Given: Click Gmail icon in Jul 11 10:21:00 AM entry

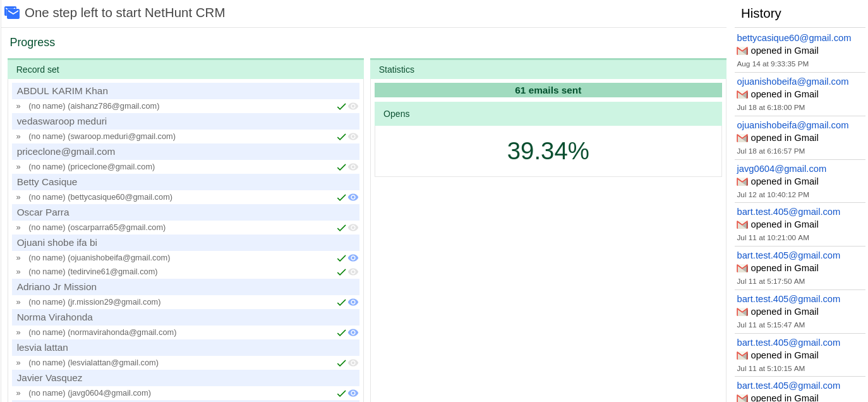Looking at the screenshot, I should tap(742, 224).
